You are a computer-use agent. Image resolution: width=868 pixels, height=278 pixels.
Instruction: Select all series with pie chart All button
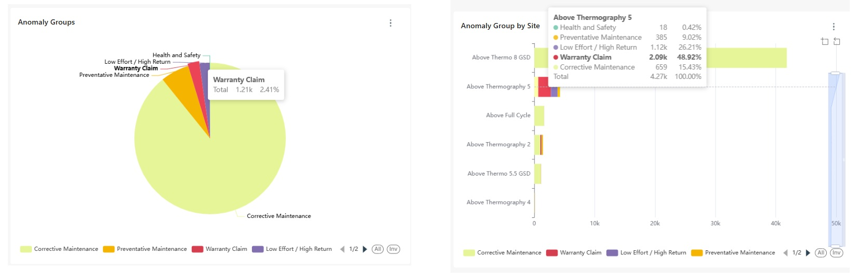pyautogui.click(x=377, y=249)
